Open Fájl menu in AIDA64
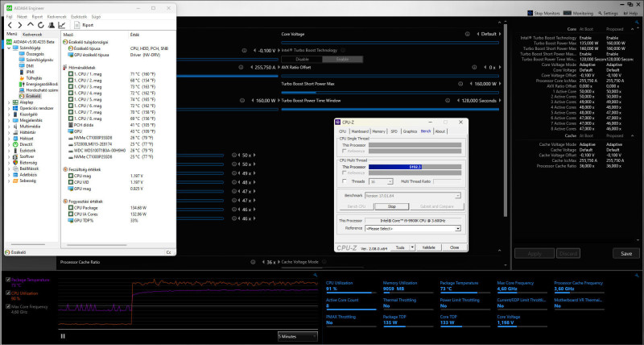The height and width of the screenshot is (345, 644). click(9, 17)
